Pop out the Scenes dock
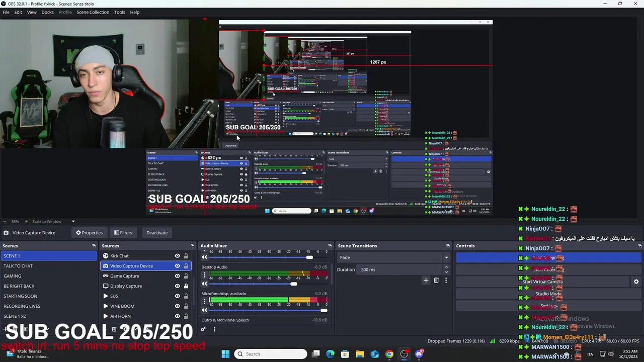This screenshot has height=362, width=644. (x=94, y=246)
